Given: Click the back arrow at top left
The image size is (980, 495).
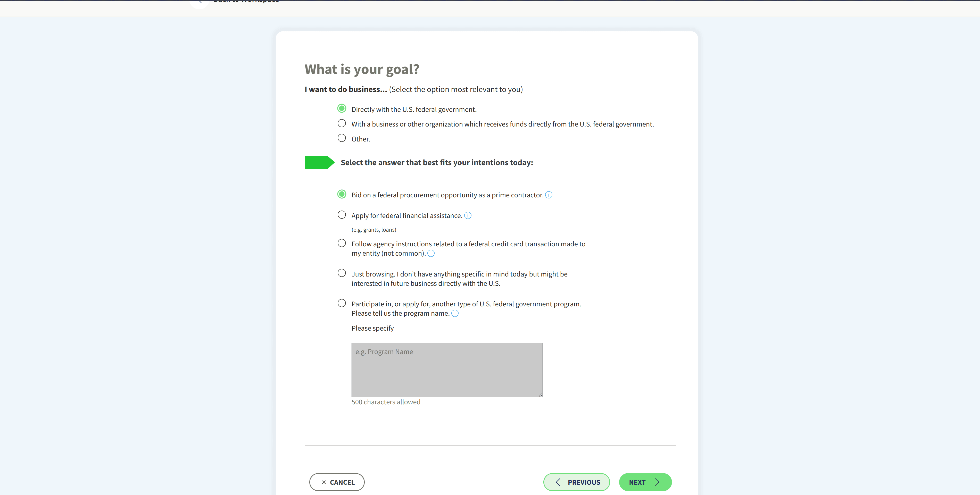Looking at the screenshot, I should pos(199,2).
